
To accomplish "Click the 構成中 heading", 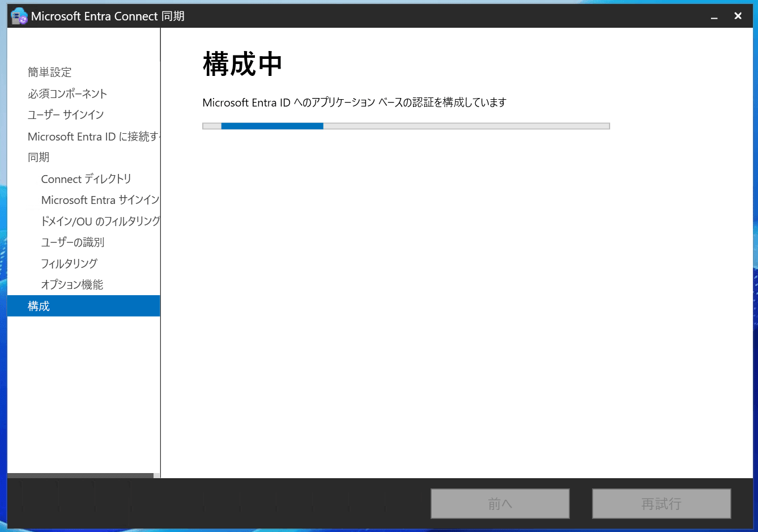I will (242, 64).
